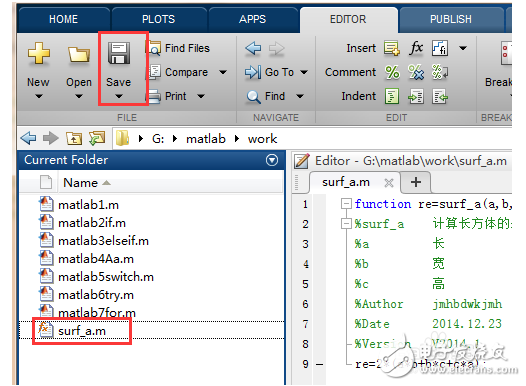Click the Compare button
Screen dimensions: 526x386
click(x=179, y=72)
